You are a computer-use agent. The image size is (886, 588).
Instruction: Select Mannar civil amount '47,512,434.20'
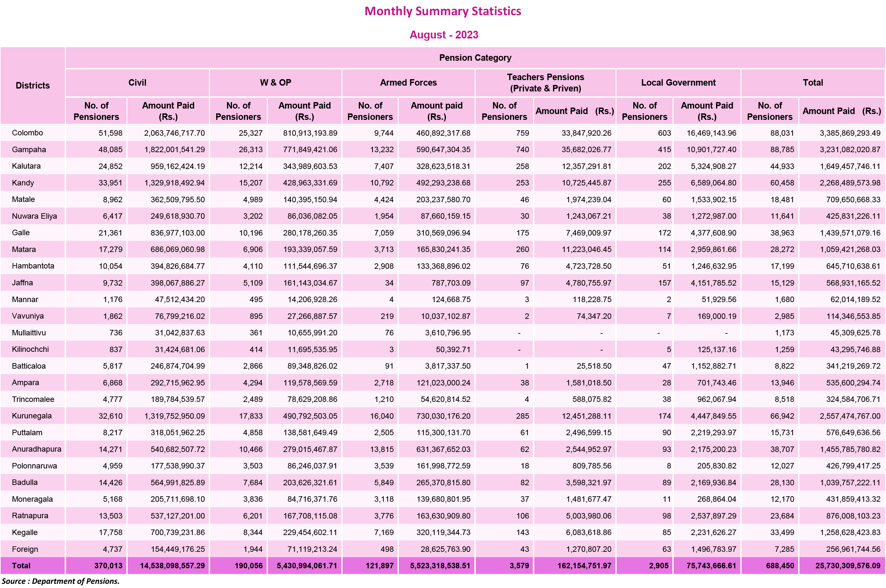tap(180, 299)
